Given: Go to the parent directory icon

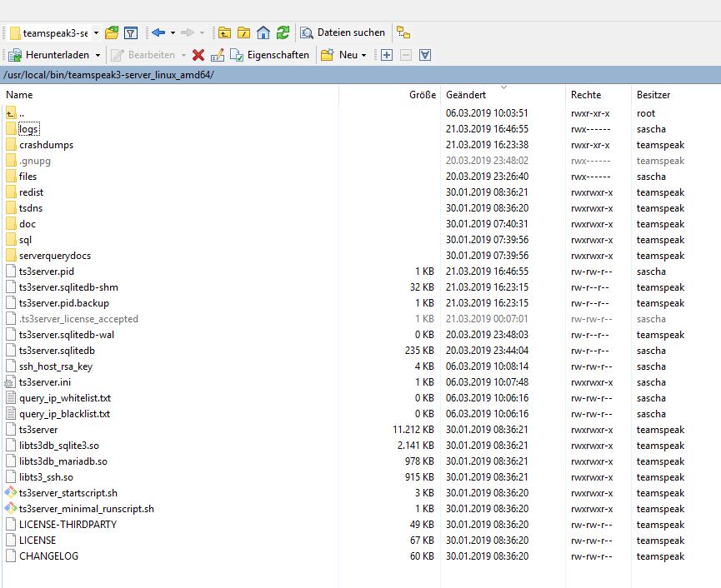Looking at the screenshot, I should click(224, 32).
